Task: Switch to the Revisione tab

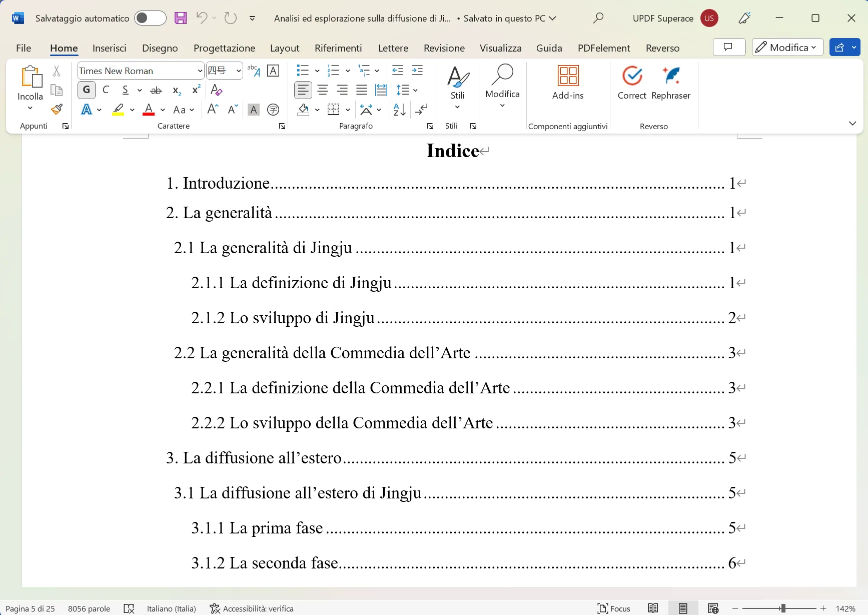Action: [x=444, y=48]
